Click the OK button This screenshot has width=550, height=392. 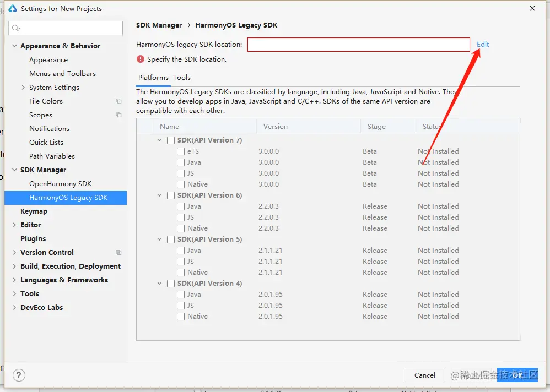click(x=517, y=375)
